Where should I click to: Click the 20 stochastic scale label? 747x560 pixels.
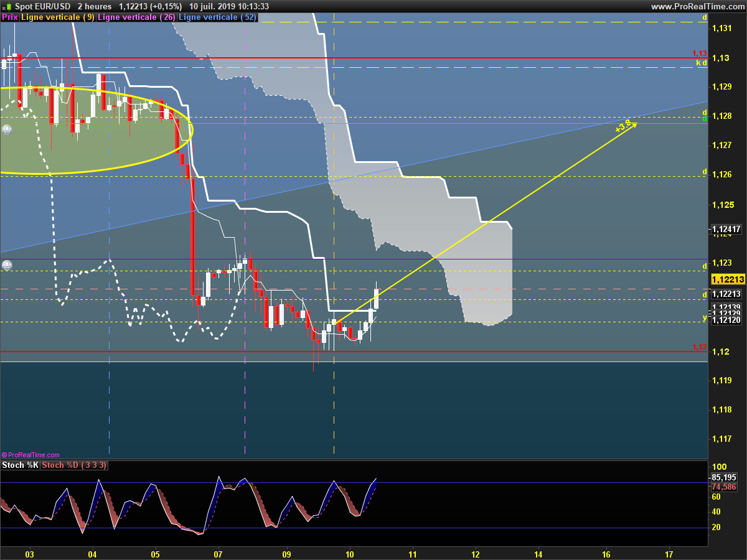716,528
